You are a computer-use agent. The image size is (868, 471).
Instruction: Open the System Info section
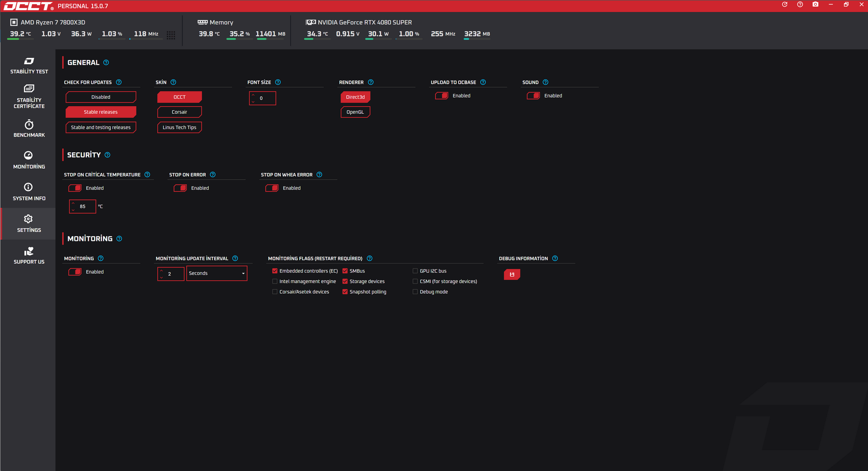pyautogui.click(x=29, y=192)
